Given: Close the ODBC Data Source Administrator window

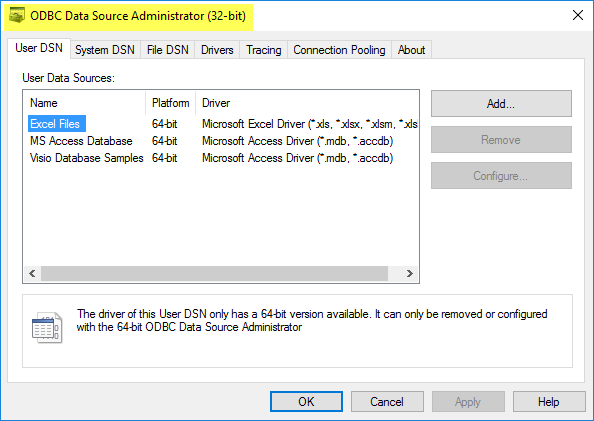Looking at the screenshot, I should click(578, 15).
